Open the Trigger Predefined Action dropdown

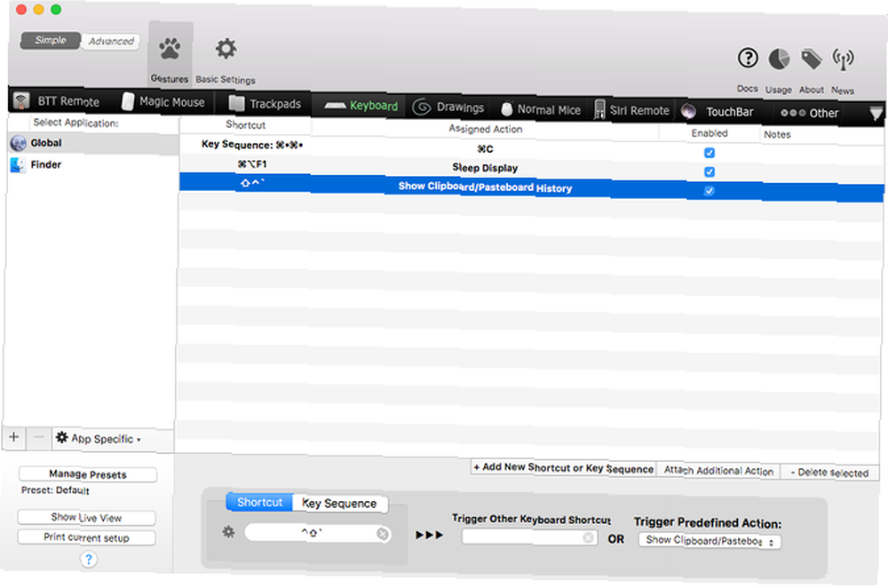tap(710, 541)
